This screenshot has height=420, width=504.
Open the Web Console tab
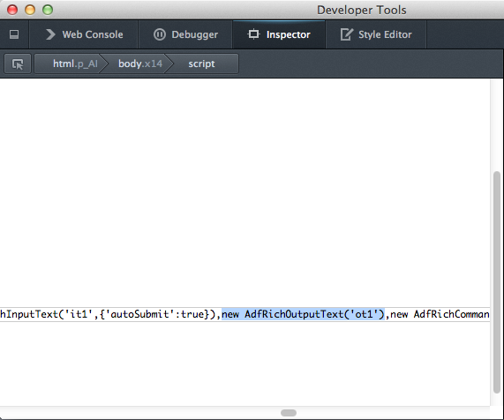coord(84,34)
